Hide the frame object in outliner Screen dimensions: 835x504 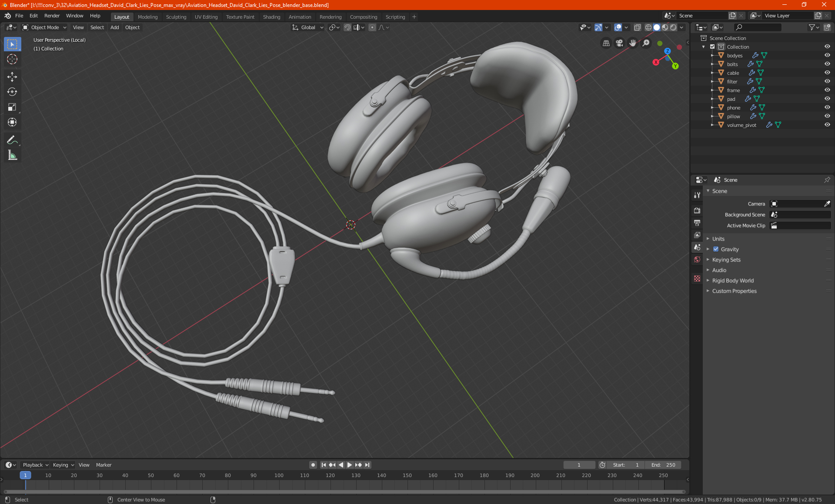tap(827, 90)
